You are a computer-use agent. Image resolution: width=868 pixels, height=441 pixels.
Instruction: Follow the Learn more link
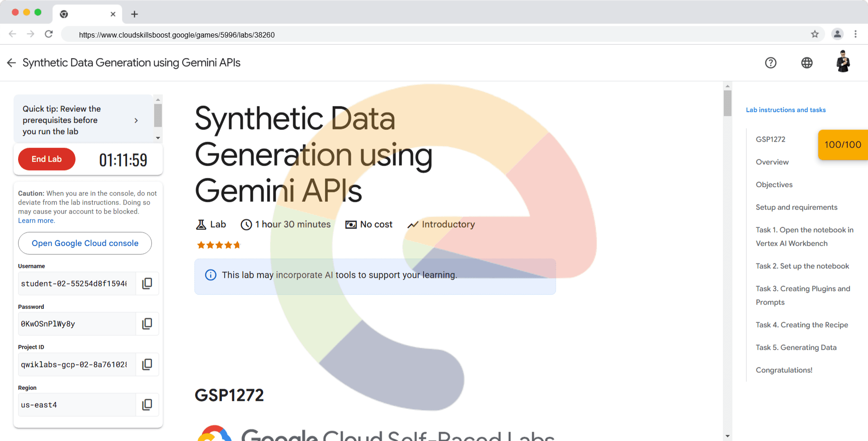36,221
